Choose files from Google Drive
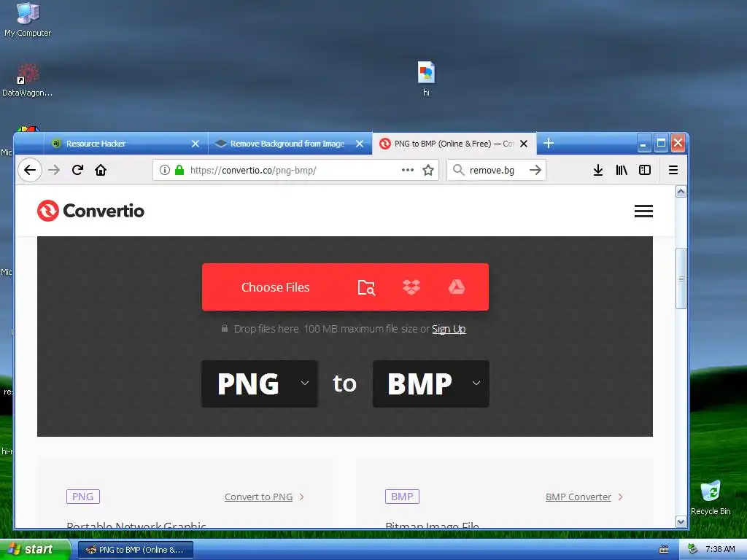 tap(457, 287)
